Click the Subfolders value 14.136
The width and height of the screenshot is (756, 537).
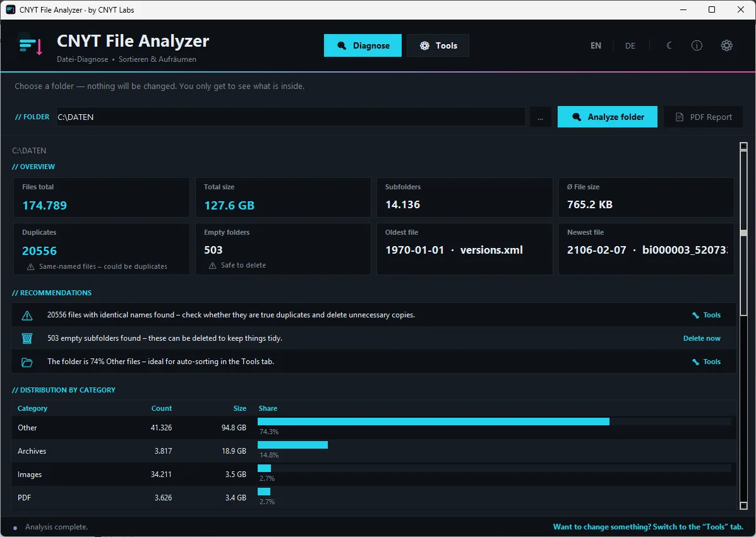tap(402, 204)
